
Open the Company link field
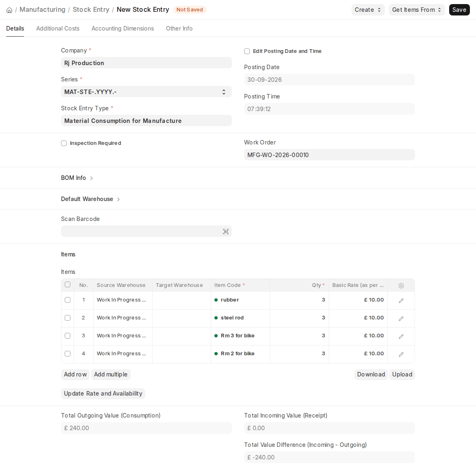146,63
